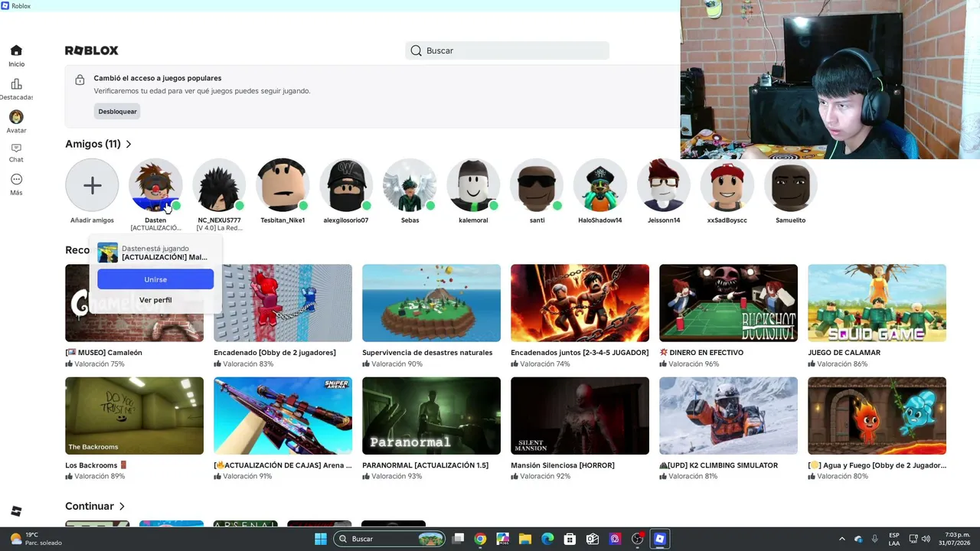Click 'Supervivencia de desastres naturales' title
The width and height of the screenshot is (980, 551).
[427, 353]
